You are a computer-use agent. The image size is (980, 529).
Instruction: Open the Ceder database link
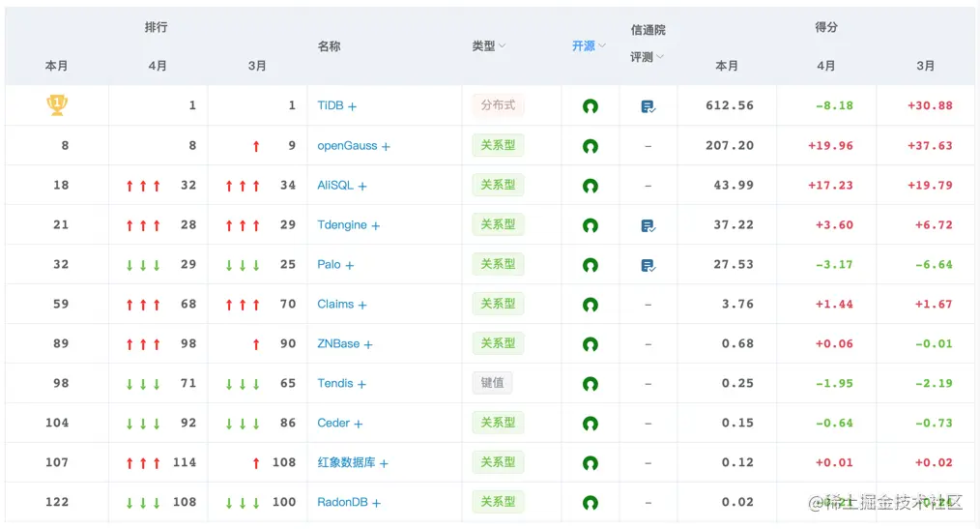point(333,423)
